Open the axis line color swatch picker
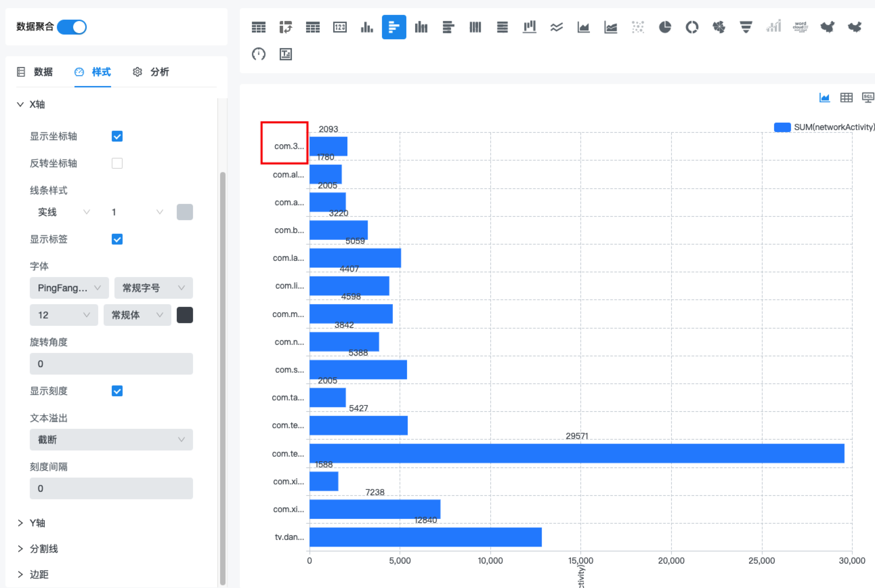This screenshot has width=875, height=588. coord(185,212)
